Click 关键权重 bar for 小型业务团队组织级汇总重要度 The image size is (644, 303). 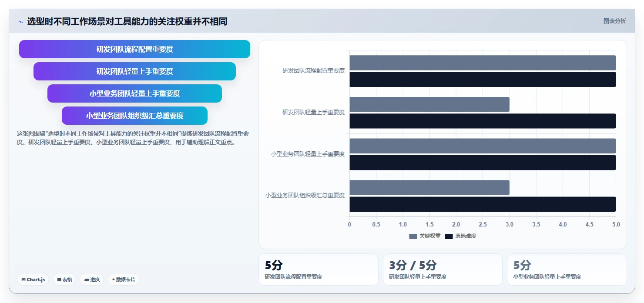coord(429,187)
